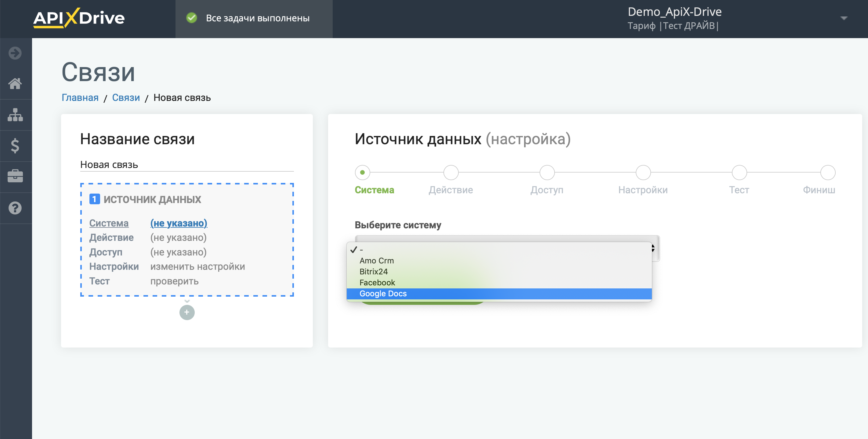This screenshot has height=439, width=868.
Task: Click the ИСТОЧНИК ДАННЫХ block header
Action: click(x=152, y=199)
